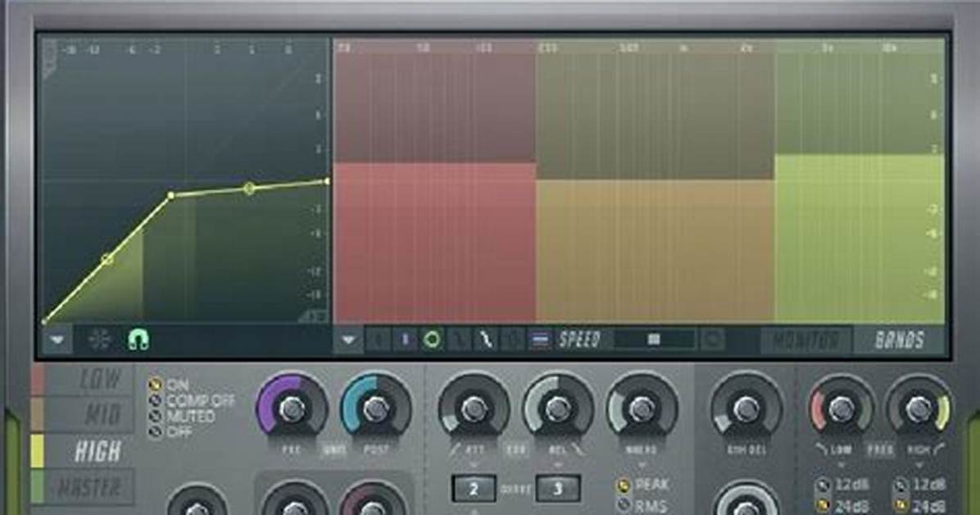
Task: Click the envelope knee point at the curve bend
Action: (170, 196)
